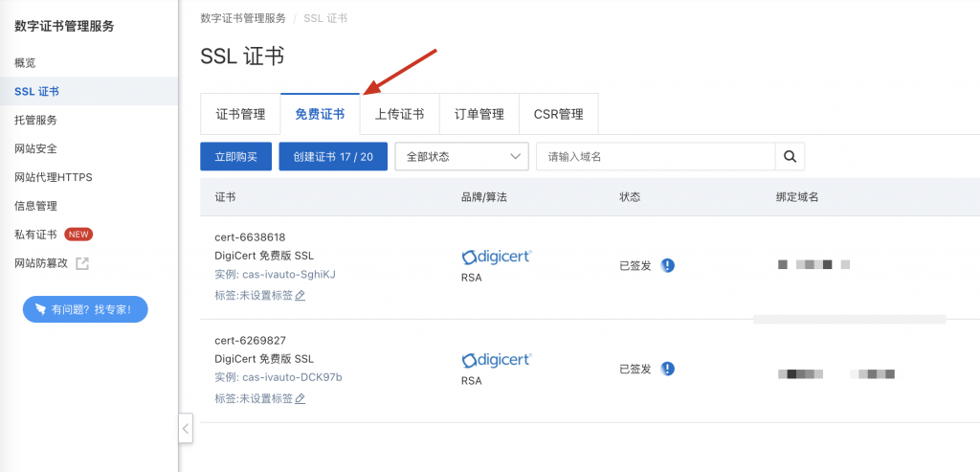Click the 创建证书 17 / 20 button
This screenshot has width=980, height=472.
click(333, 157)
